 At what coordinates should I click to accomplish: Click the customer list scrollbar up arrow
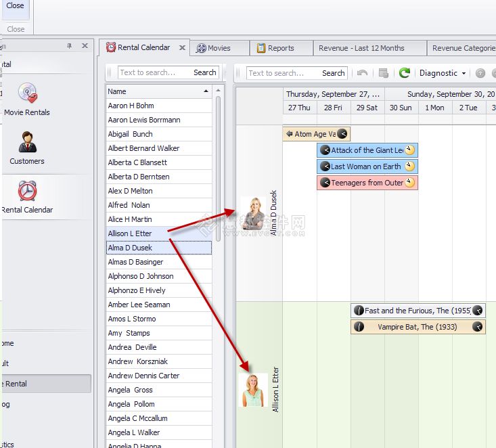click(x=218, y=91)
